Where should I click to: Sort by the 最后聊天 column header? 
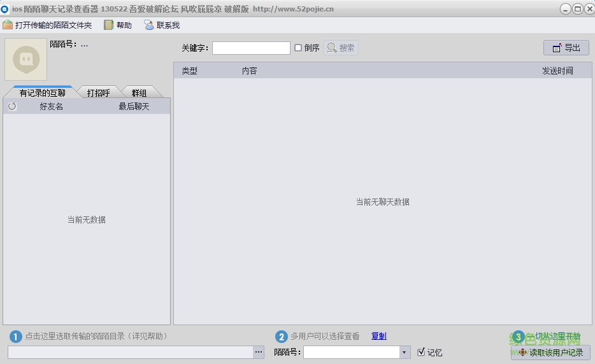click(x=134, y=106)
